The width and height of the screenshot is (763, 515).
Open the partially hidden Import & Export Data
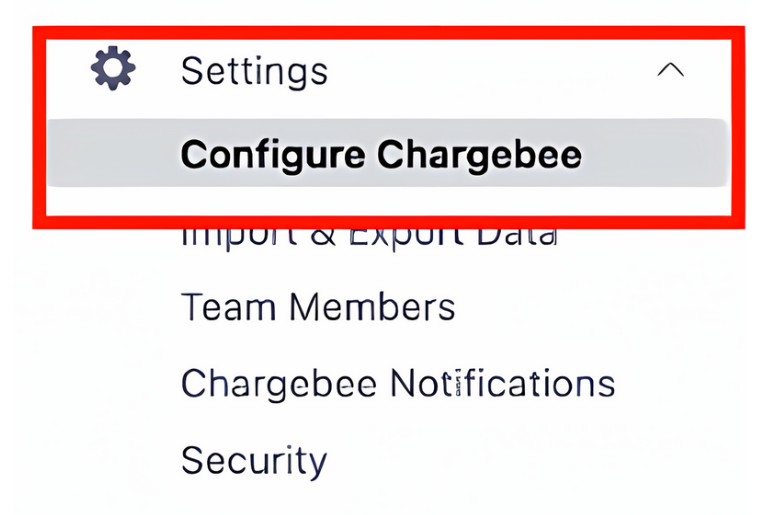(x=369, y=238)
